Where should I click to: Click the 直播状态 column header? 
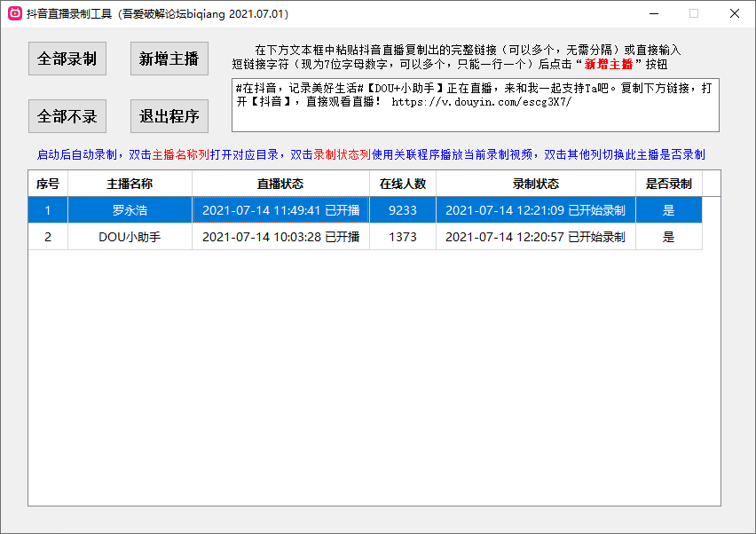click(x=280, y=184)
